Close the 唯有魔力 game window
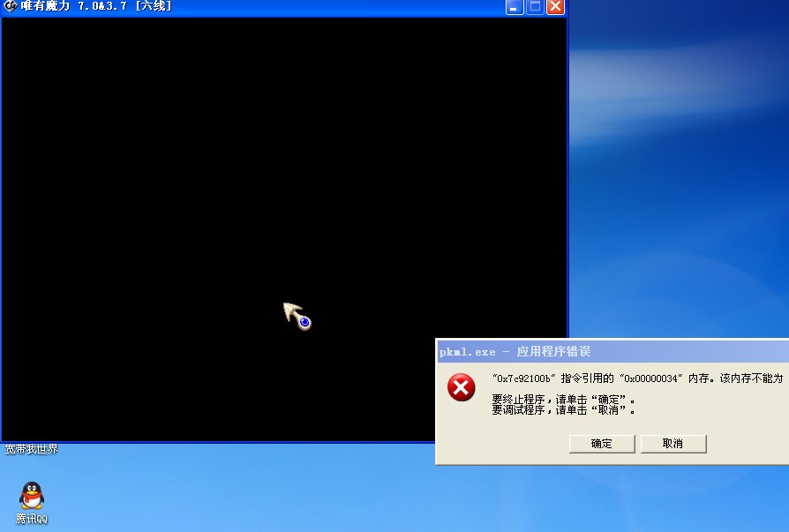The image size is (789, 532). pyautogui.click(x=554, y=6)
